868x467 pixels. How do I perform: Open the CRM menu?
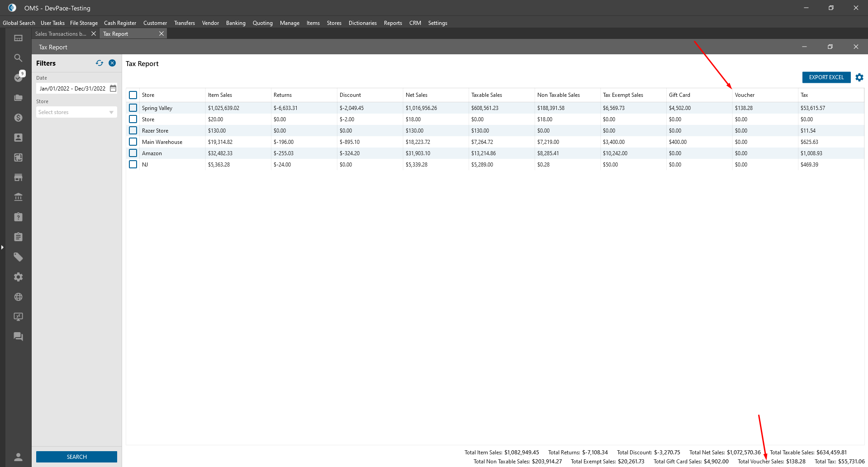(x=415, y=23)
